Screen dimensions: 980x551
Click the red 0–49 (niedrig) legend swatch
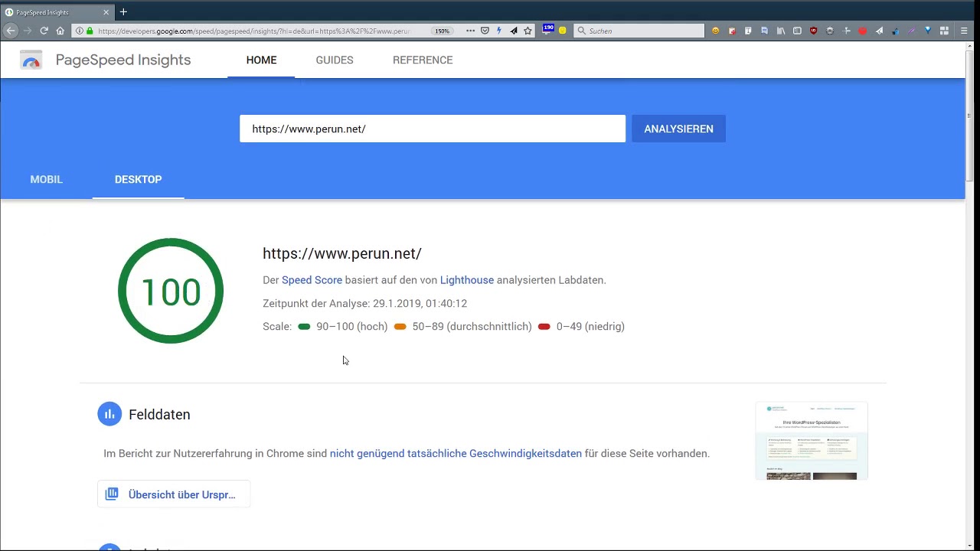pyautogui.click(x=544, y=327)
